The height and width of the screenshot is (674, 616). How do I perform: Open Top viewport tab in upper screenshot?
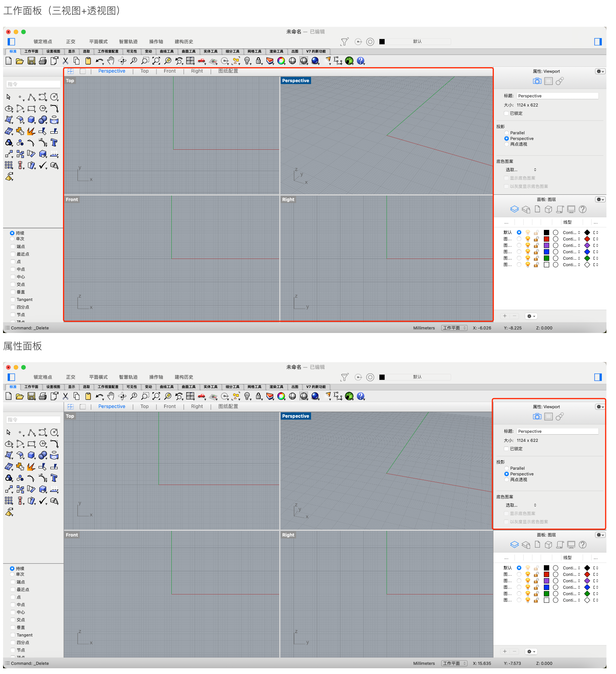click(x=144, y=71)
